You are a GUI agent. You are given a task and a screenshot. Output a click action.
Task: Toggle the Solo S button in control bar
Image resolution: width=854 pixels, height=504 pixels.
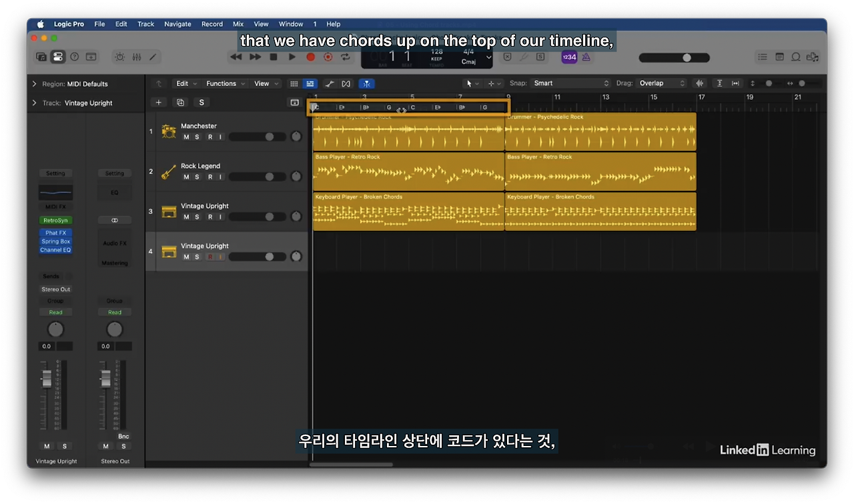(x=540, y=57)
